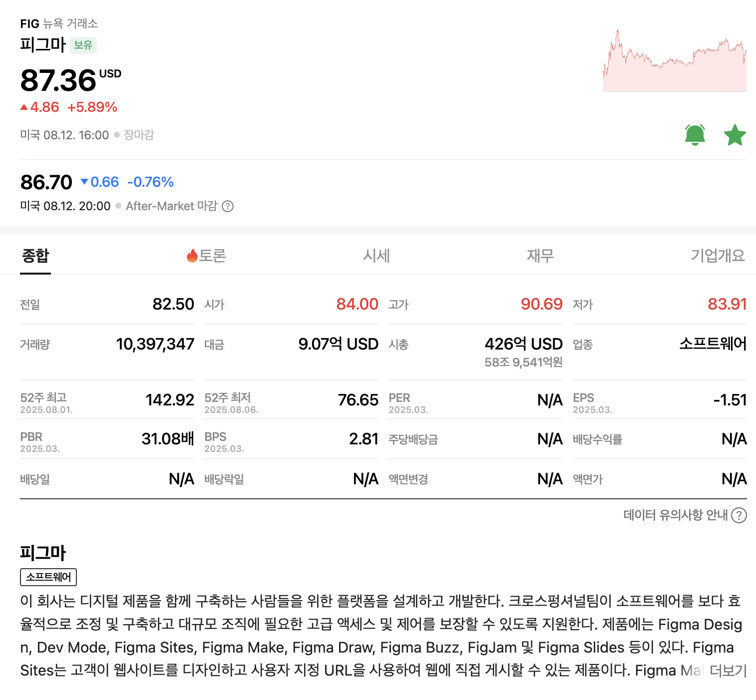Click the 배당일 label

[35, 479]
